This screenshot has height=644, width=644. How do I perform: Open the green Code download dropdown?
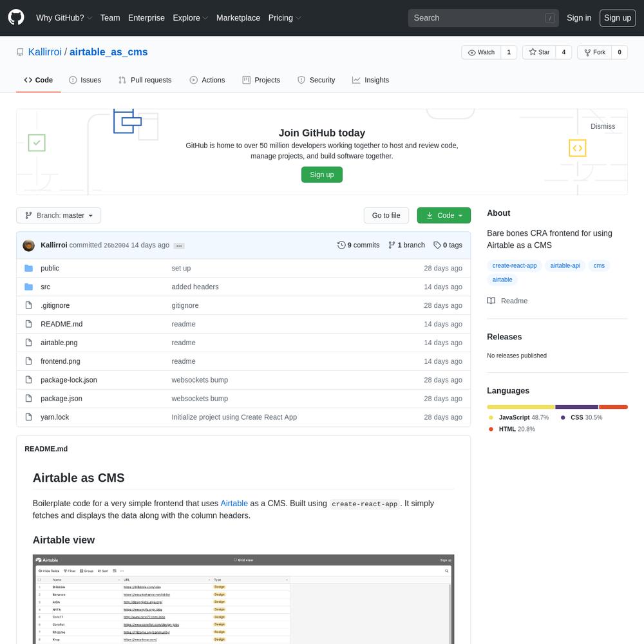[444, 215]
